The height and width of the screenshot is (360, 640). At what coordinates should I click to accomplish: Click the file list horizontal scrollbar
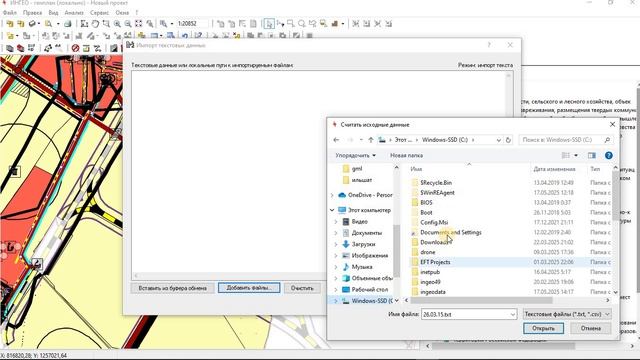482,300
